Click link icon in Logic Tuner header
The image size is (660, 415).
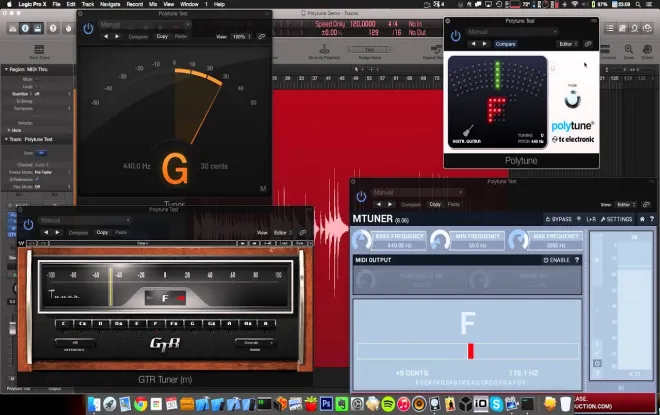tap(261, 37)
